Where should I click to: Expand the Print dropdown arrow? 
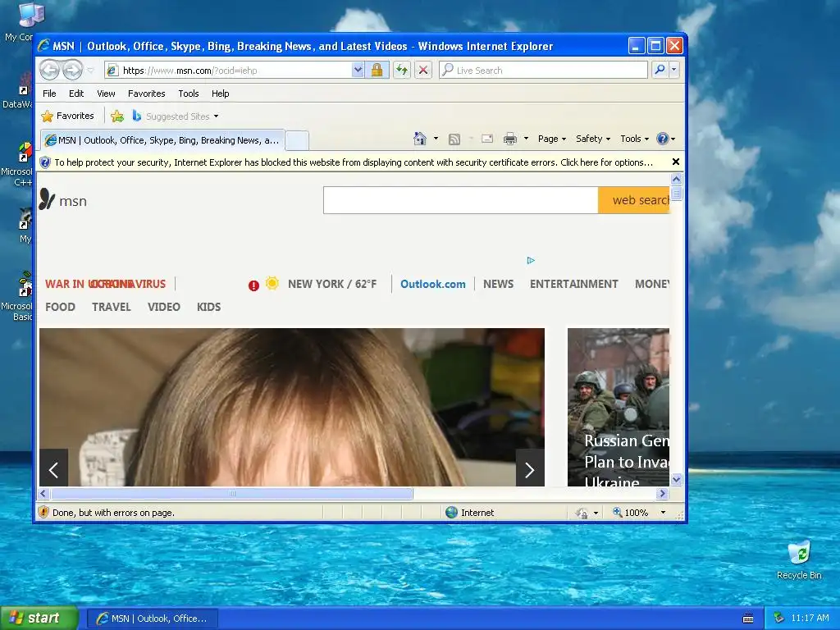[x=526, y=139]
